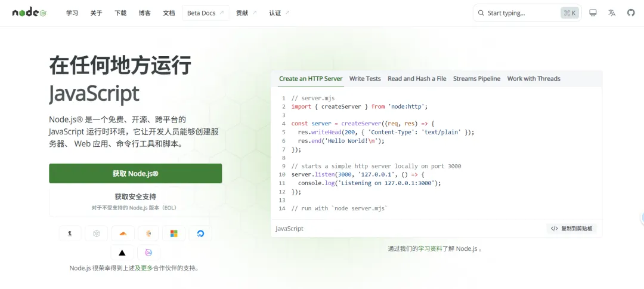
Task: Click the Vercel black triangle logo
Action: click(x=122, y=253)
